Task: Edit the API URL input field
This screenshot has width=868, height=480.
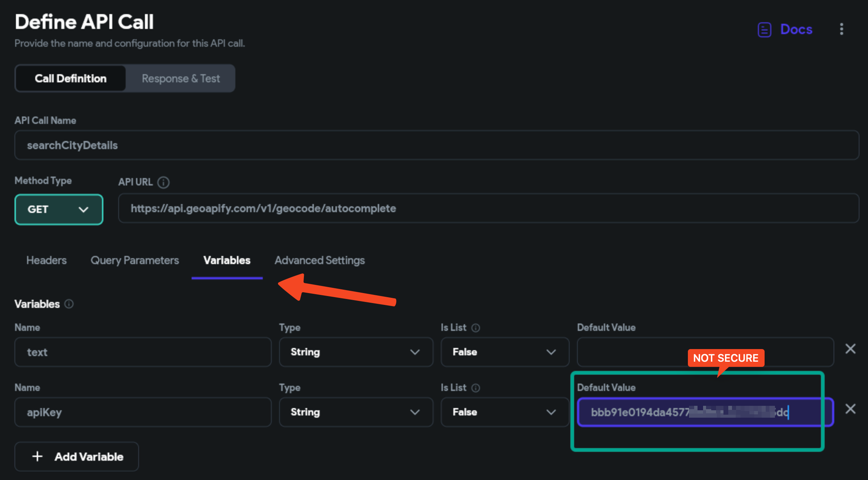Action: point(488,208)
